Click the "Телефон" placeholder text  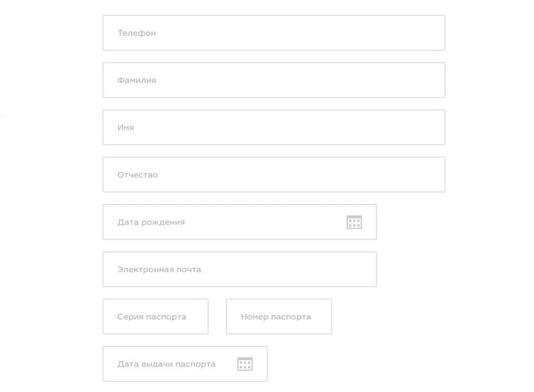[137, 33]
